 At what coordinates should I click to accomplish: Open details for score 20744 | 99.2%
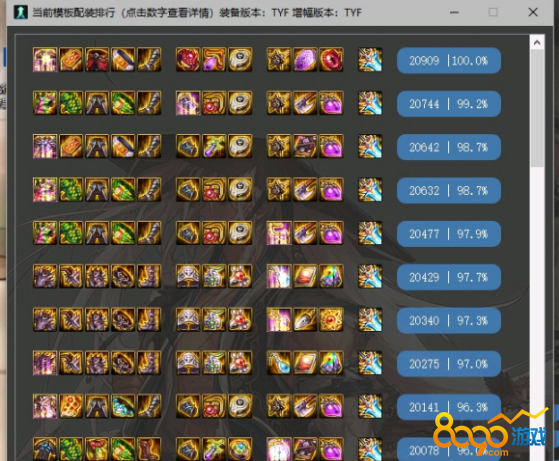pyautogui.click(x=449, y=104)
